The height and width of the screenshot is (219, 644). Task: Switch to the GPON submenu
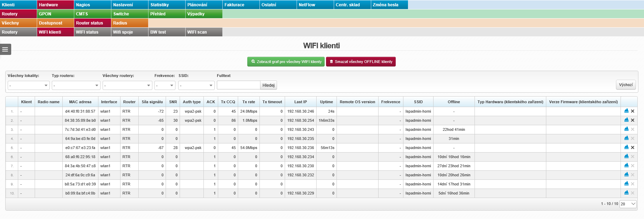pos(55,14)
